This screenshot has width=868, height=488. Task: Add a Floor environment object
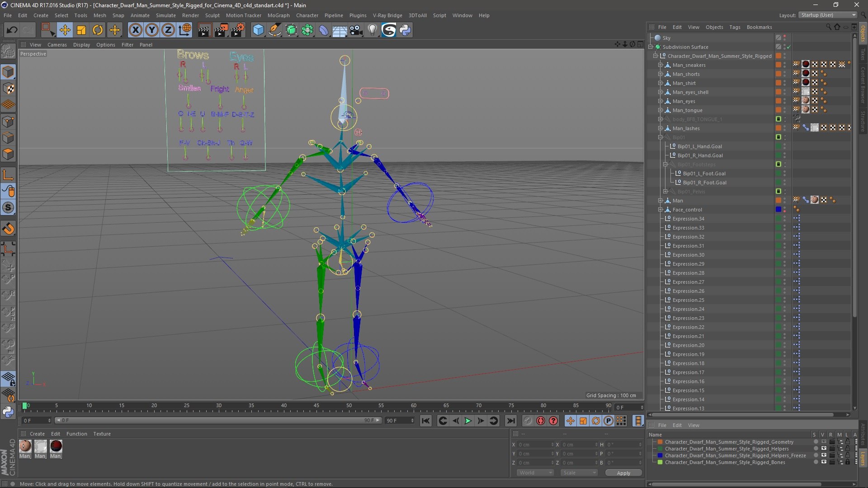pos(340,30)
